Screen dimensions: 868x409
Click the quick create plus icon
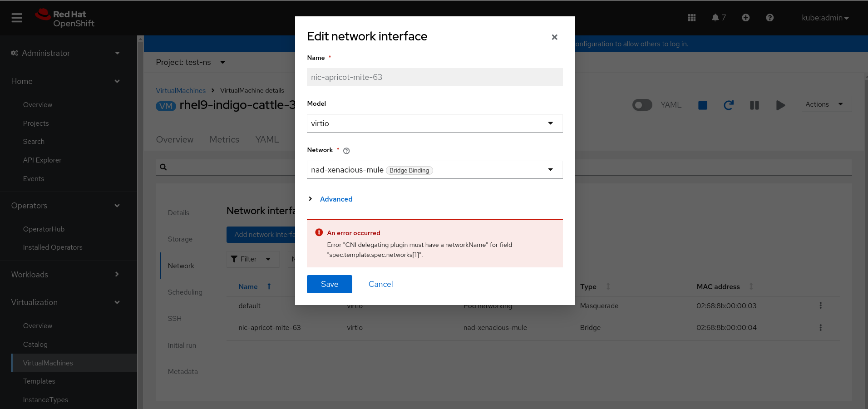[745, 18]
